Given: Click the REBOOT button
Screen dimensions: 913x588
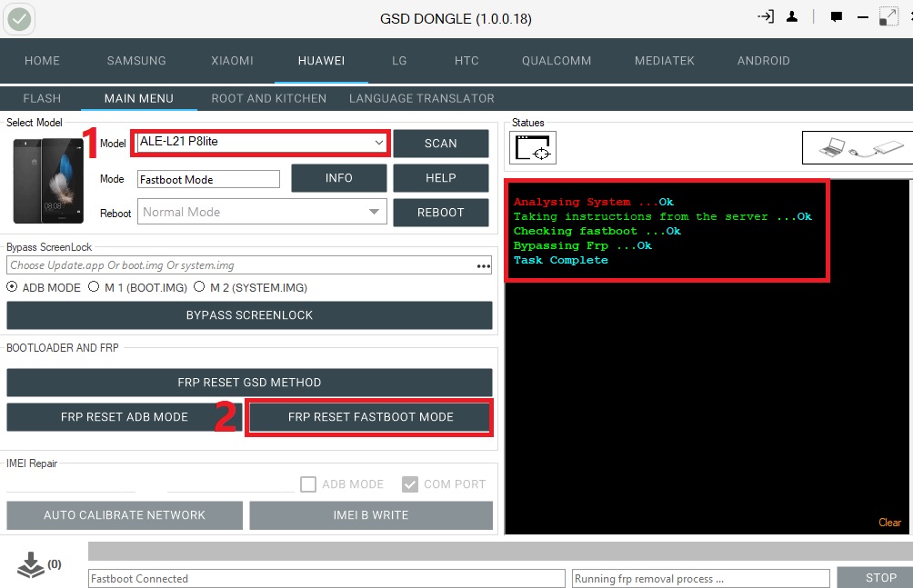Looking at the screenshot, I should [441, 213].
